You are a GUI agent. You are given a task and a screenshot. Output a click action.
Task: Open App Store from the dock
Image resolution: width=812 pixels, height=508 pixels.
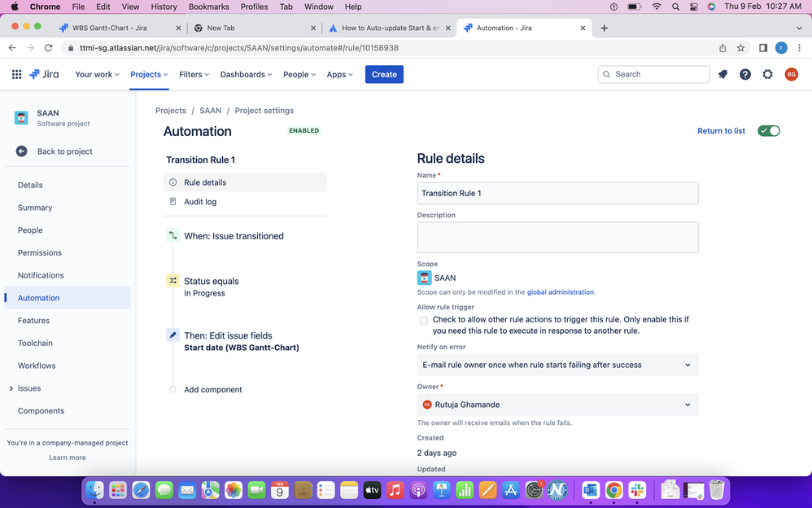(511, 490)
